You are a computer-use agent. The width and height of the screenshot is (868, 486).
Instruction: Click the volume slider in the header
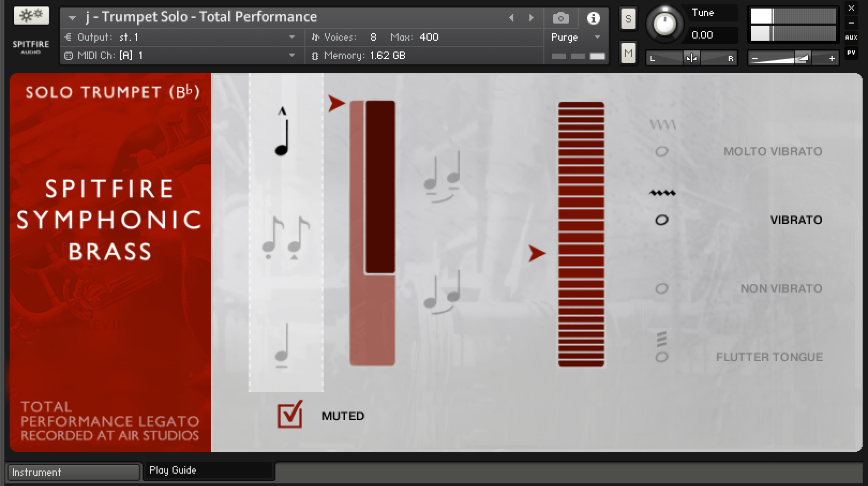coord(793,58)
